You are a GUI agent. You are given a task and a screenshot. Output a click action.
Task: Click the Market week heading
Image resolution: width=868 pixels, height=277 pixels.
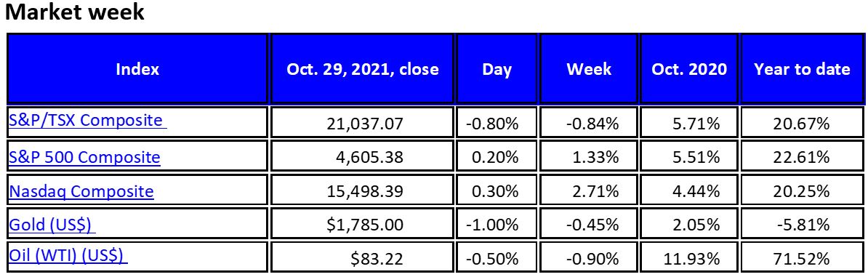(x=75, y=12)
